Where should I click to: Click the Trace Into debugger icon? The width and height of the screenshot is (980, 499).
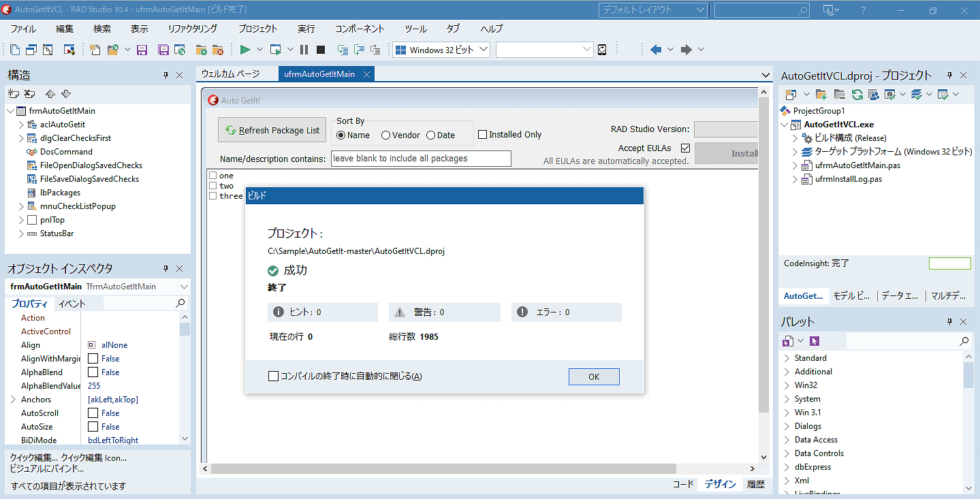pyautogui.click(x=343, y=50)
